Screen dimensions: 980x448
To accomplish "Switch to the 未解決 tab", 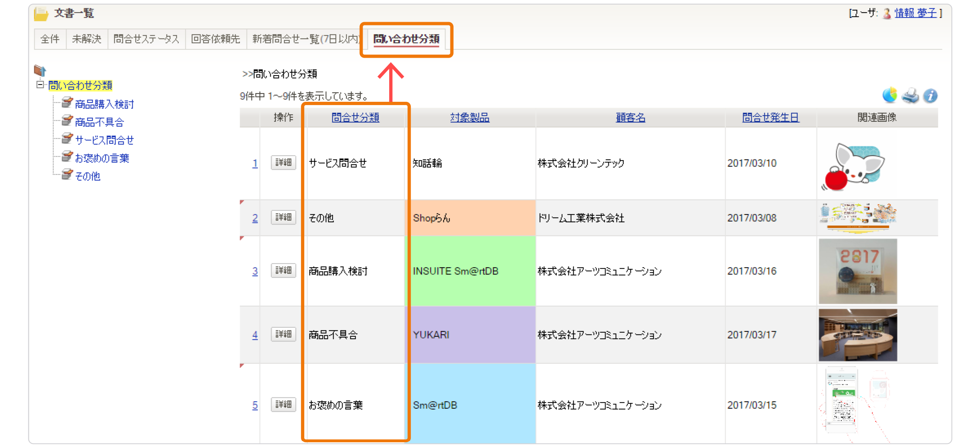I will 86,39.
